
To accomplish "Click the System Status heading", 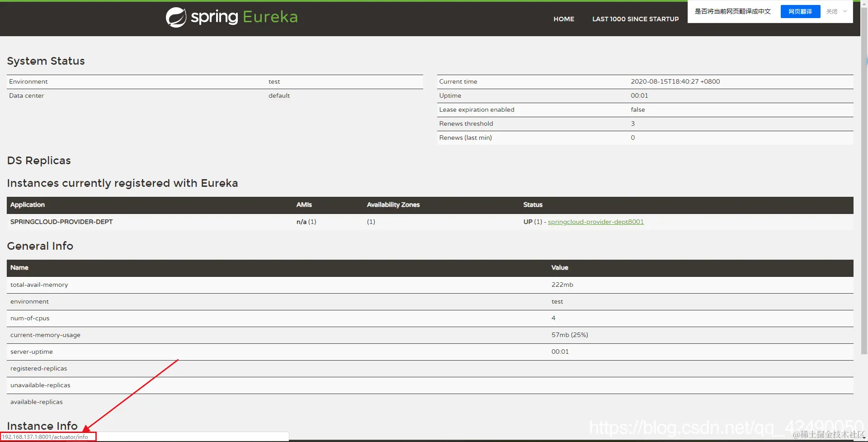I will pyautogui.click(x=46, y=61).
